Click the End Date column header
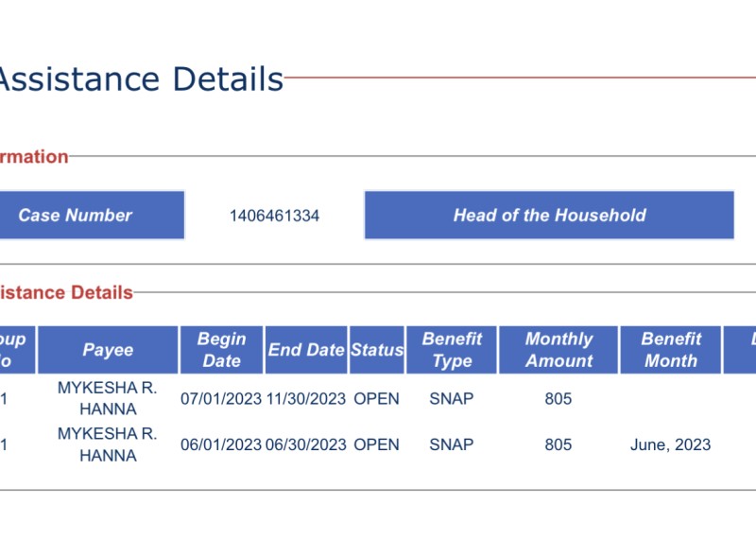Image resolution: width=756 pixels, height=540 pixels. pos(306,350)
